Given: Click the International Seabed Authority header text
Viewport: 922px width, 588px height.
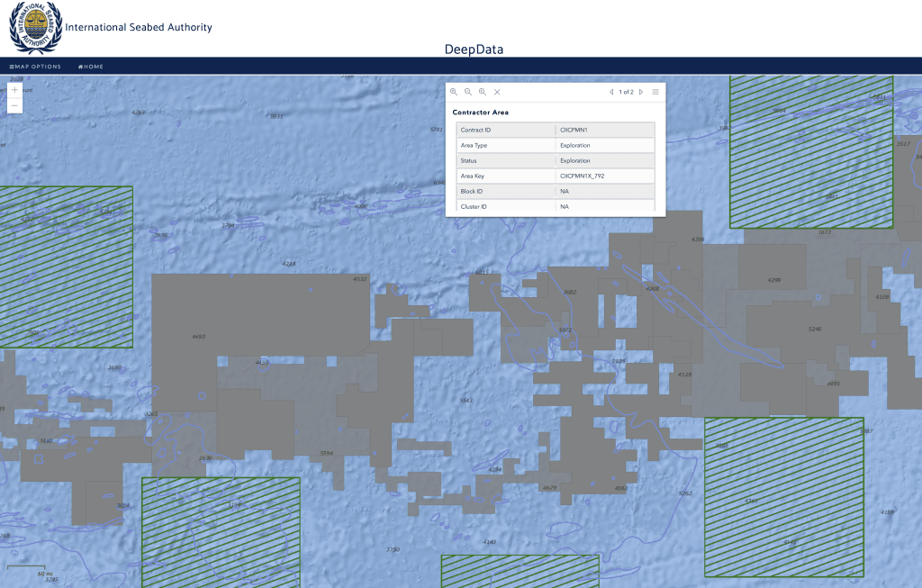Looking at the screenshot, I should pyautogui.click(x=139, y=27).
